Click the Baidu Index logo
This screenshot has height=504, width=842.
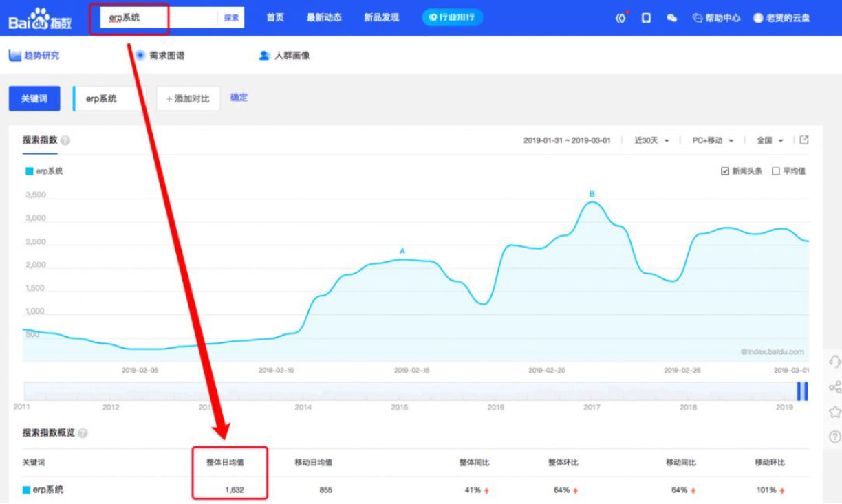coord(41,19)
